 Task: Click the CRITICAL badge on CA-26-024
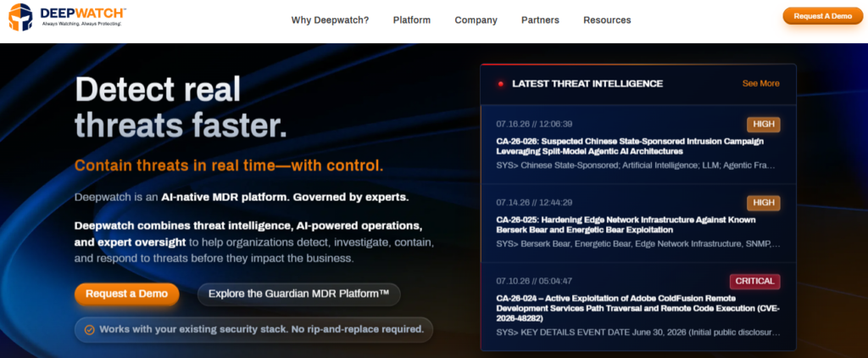pyautogui.click(x=754, y=282)
